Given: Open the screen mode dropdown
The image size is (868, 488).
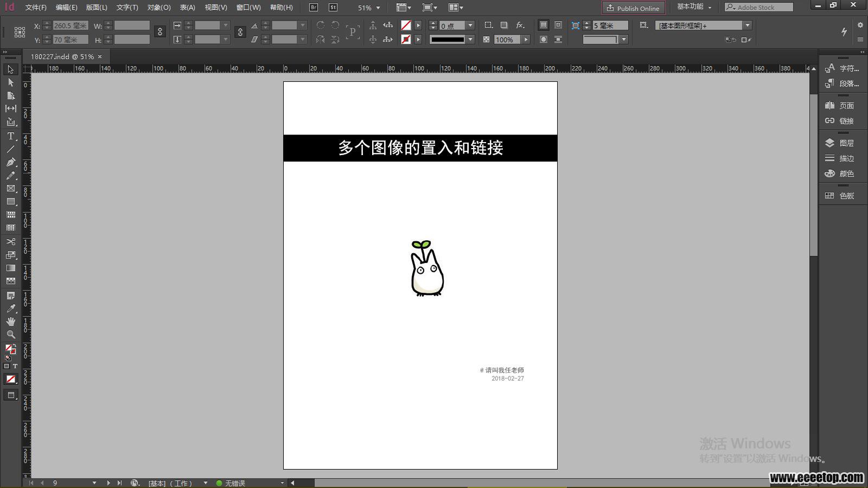Looking at the screenshot, I should [430, 8].
